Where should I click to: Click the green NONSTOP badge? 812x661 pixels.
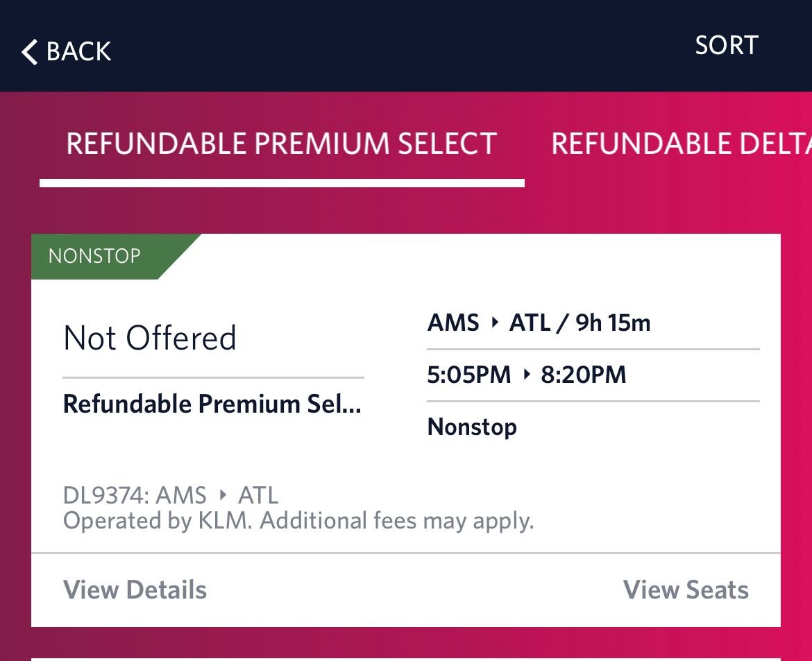[x=94, y=256]
